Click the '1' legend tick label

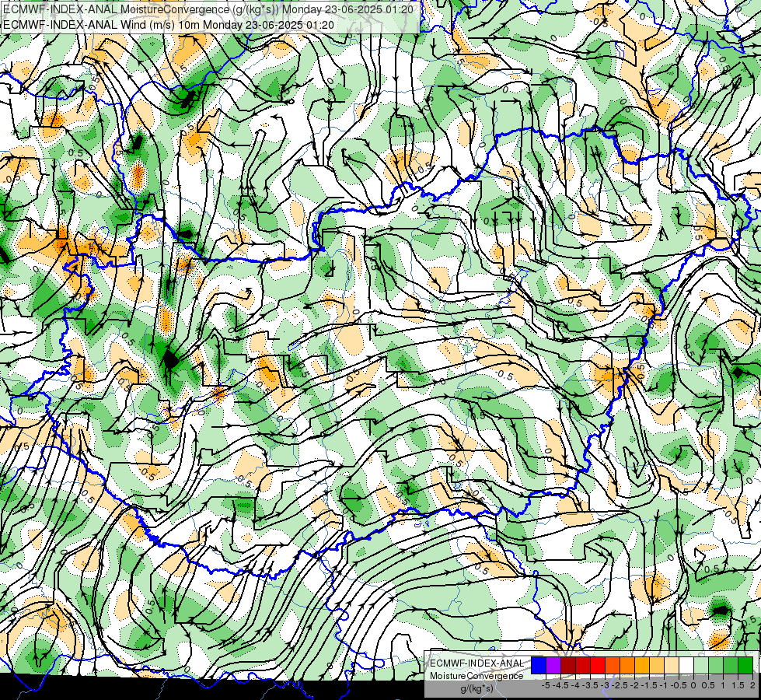coord(723,685)
